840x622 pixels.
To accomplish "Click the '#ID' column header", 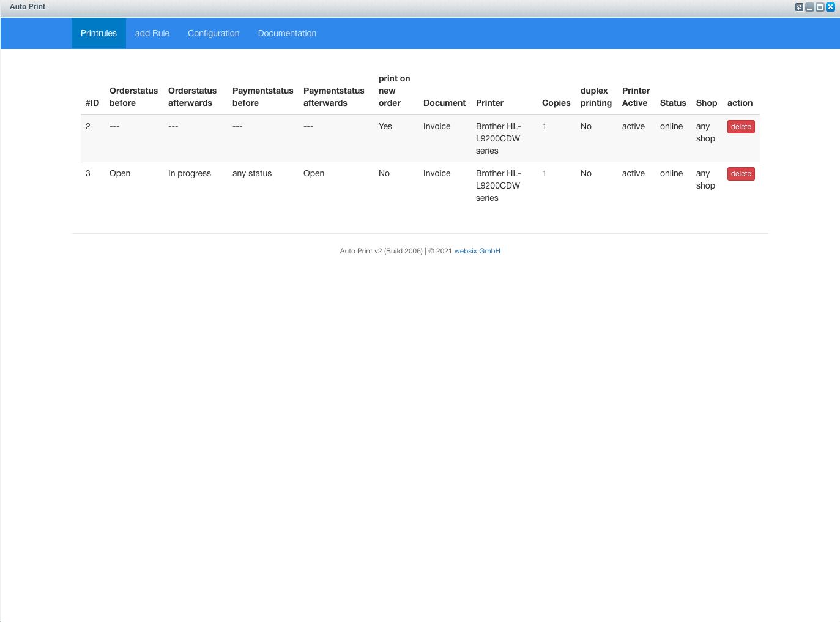I will (x=92, y=103).
